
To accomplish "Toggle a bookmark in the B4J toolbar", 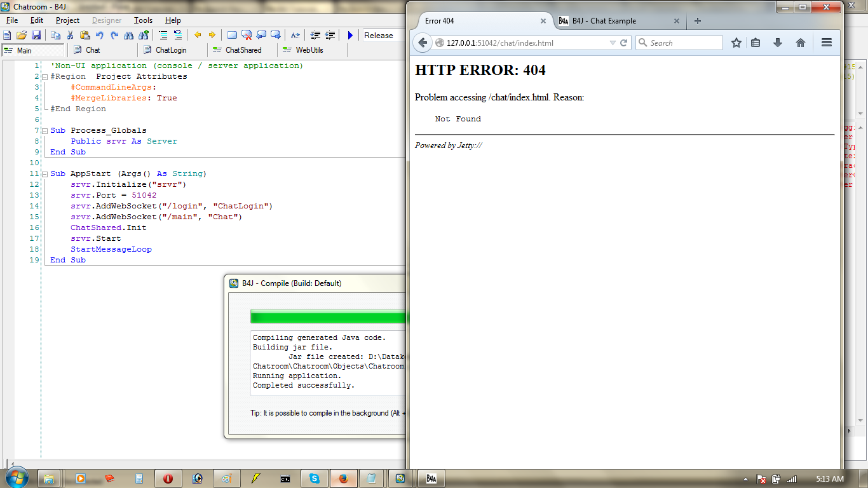I will 232,36.
